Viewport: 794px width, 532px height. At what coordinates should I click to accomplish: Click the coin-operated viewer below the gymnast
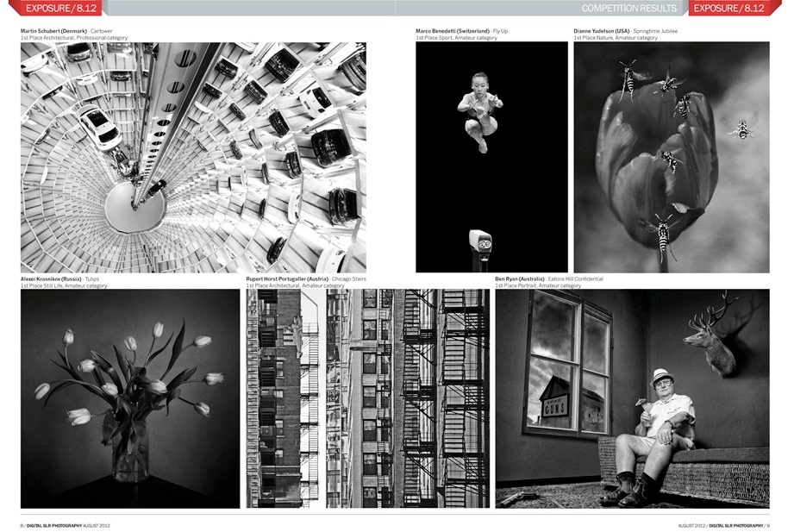coord(478,244)
